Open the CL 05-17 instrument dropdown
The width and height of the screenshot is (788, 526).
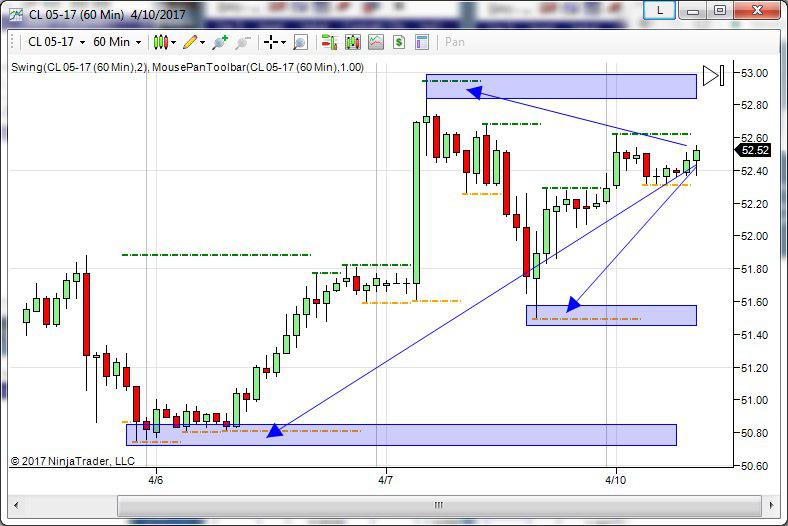(56, 42)
